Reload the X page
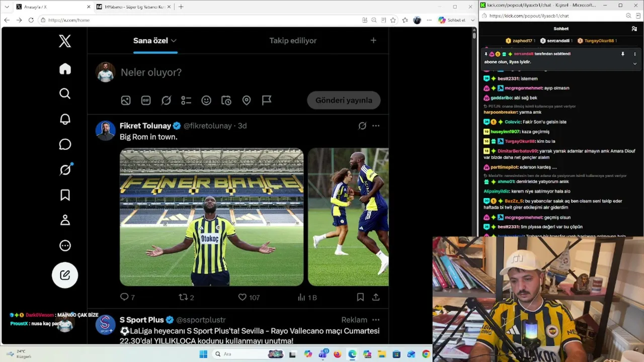Viewport: 644px width, 362px height. (x=31, y=20)
